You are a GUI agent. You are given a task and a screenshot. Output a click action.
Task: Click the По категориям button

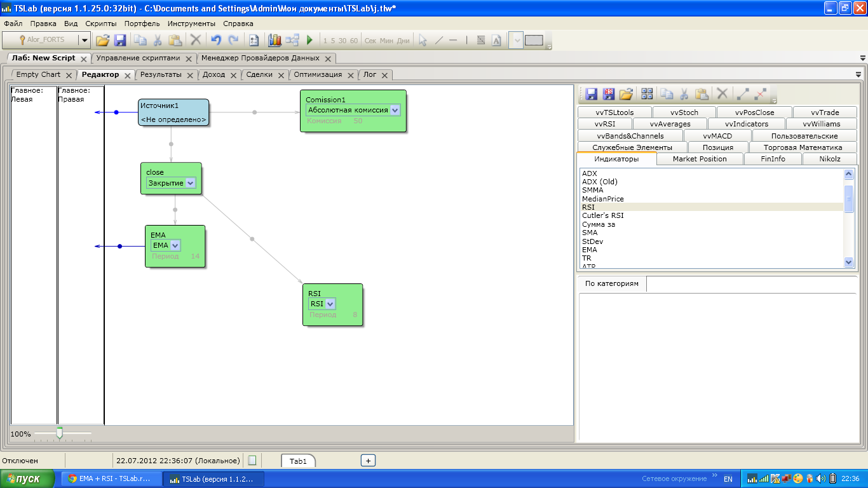click(x=611, y=283)
